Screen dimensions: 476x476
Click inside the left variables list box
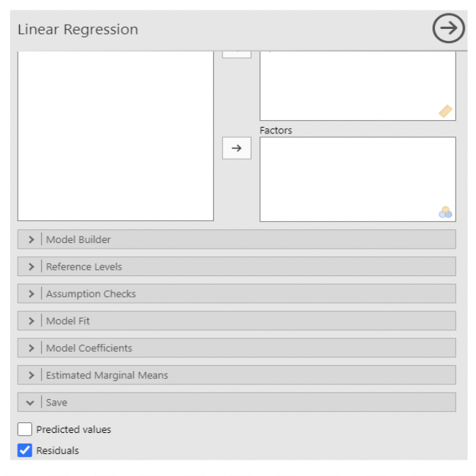(115, 136)
